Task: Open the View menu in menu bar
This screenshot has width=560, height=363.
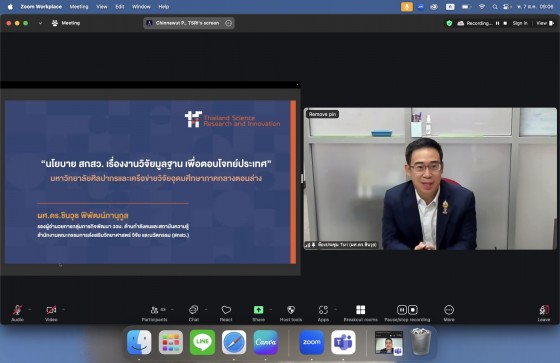Action: [102, 6]
